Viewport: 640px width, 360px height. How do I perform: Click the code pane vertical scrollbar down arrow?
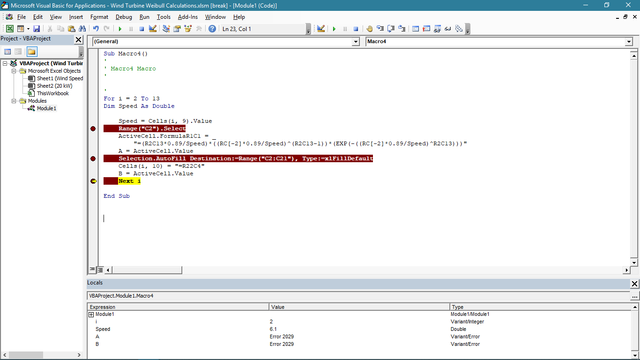pos(633,262)
